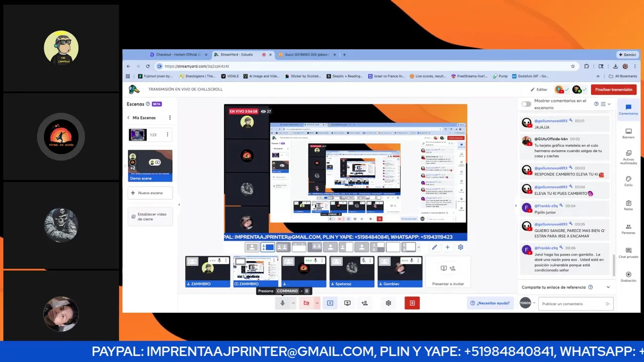Switch to Checkout - Hohem browser tab

pos(178,54)
